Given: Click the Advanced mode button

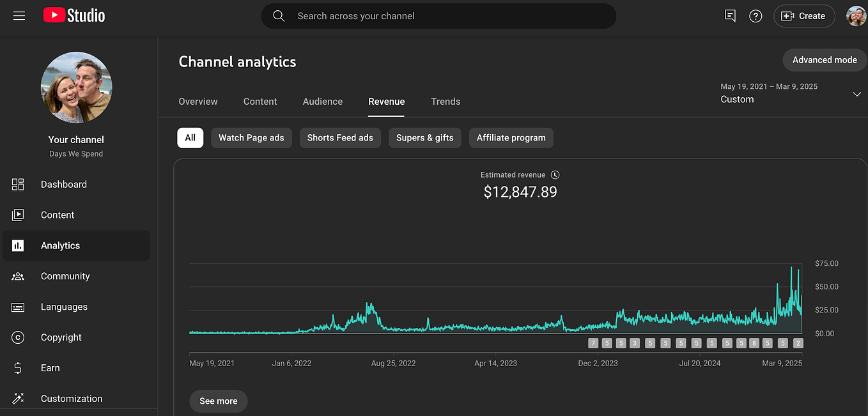Looking at the screenshot, I should 825,59.
